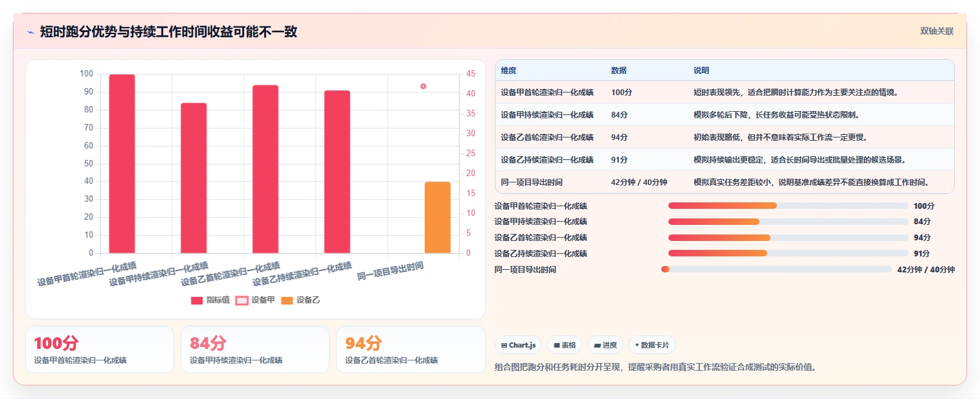Click the x-axis label 设备甲首轮渲染归一化成绩
Viewport: 980px width, 399px height.
87,274
